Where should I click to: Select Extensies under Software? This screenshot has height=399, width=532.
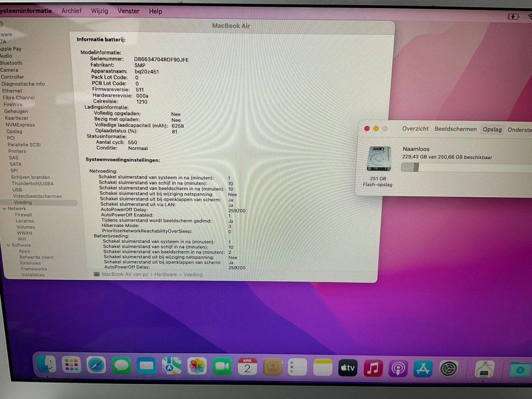click(x=30, y=263)
